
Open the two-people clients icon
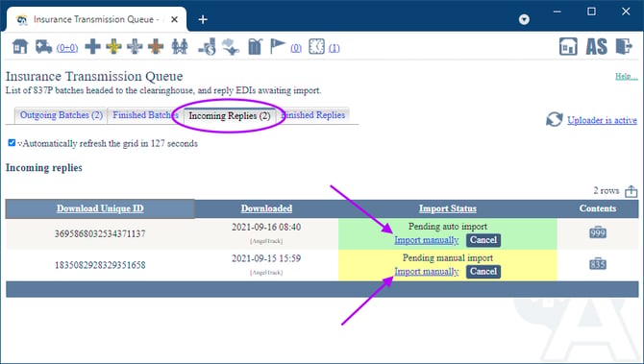(x=180, y=47)
